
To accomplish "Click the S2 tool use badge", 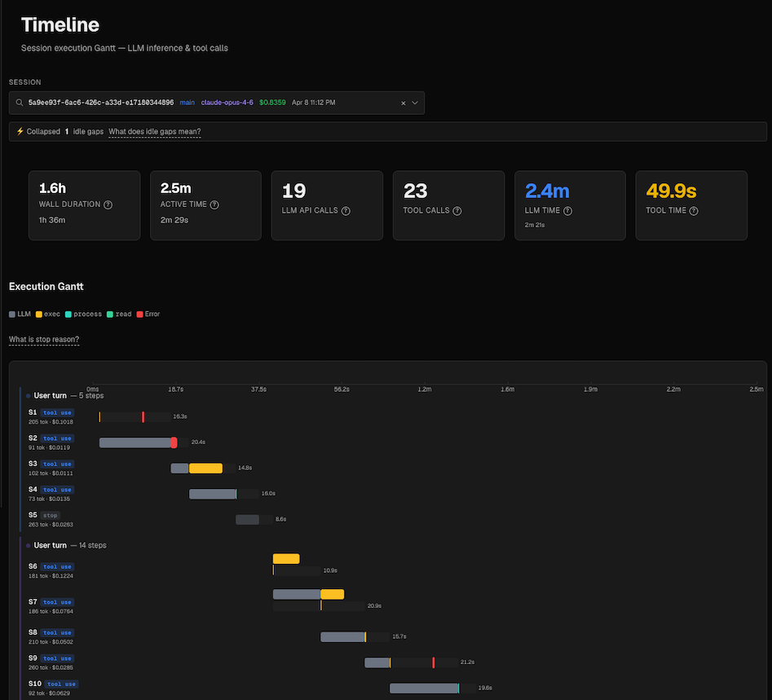I will pos(57,438).
